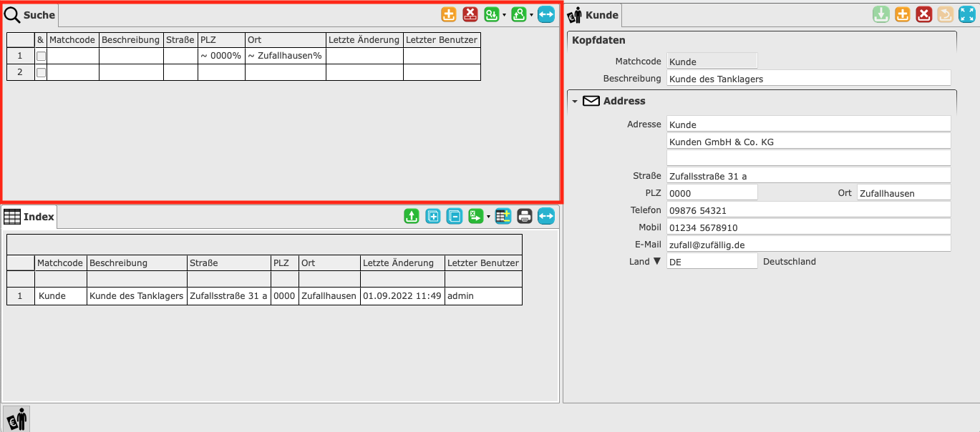Click the orange add icon in Suche panel
This screenshot has height=432, width=980.
[449, 14]
